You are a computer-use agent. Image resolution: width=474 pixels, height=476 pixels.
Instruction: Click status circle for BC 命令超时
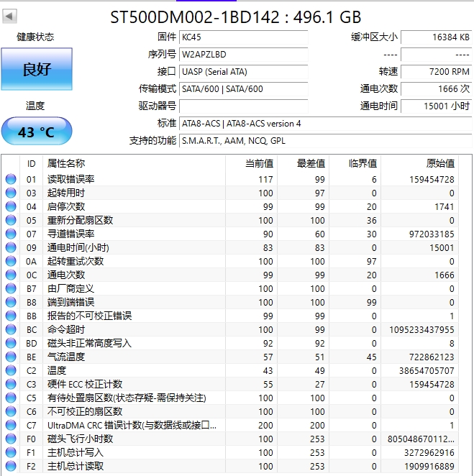coord(11,329)
